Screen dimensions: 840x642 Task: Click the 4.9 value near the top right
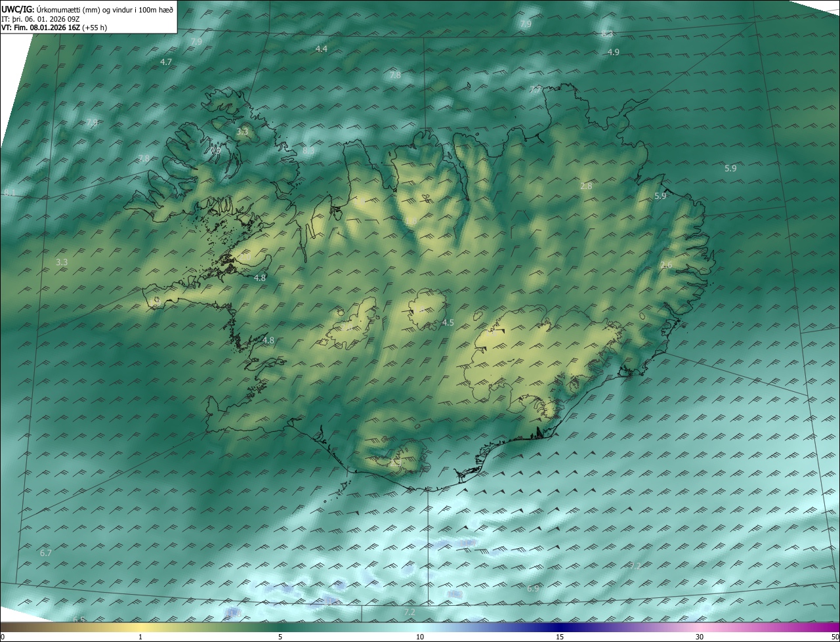[614, 53]
